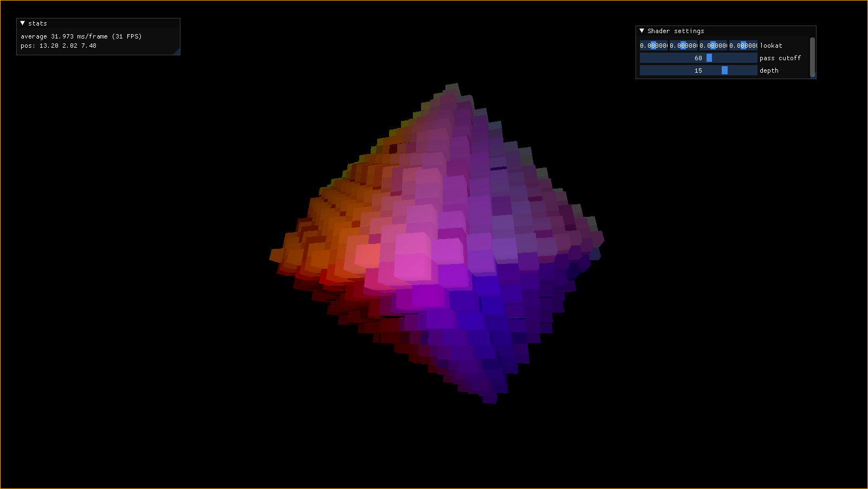The image size is (868, 489).
Task: Click the first lookat slider field
Action: pyautogui.click(x=654, y=46)
